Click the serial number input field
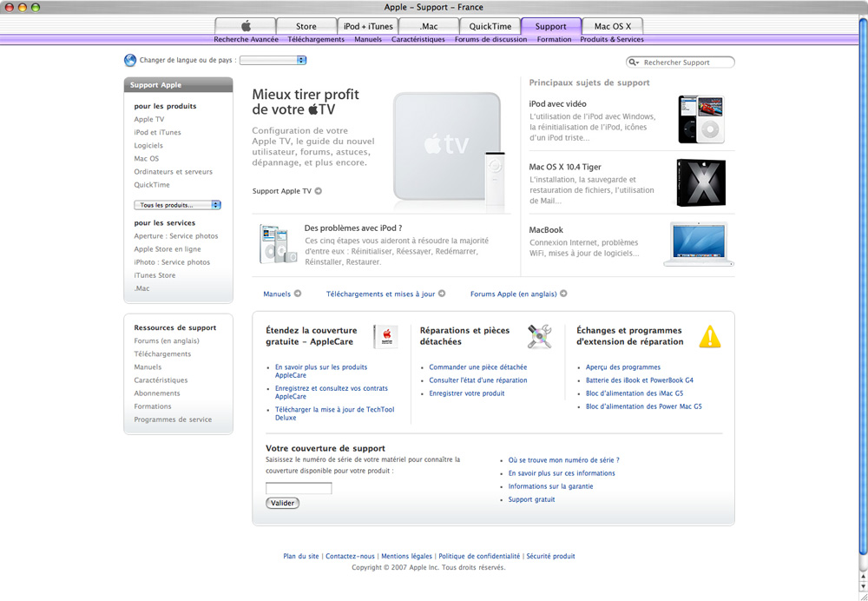Image resolution: width=868 pixels, height=601 pixels. pos(299,488)
